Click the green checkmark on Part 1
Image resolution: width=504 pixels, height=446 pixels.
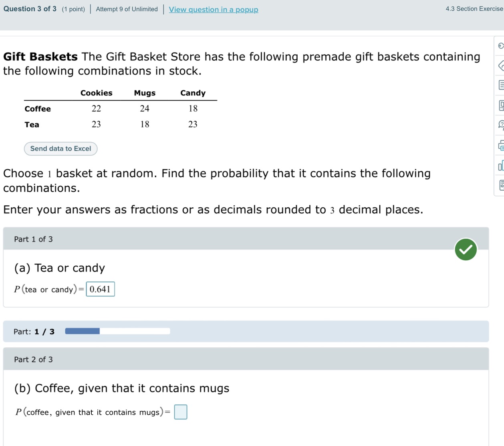466,249
